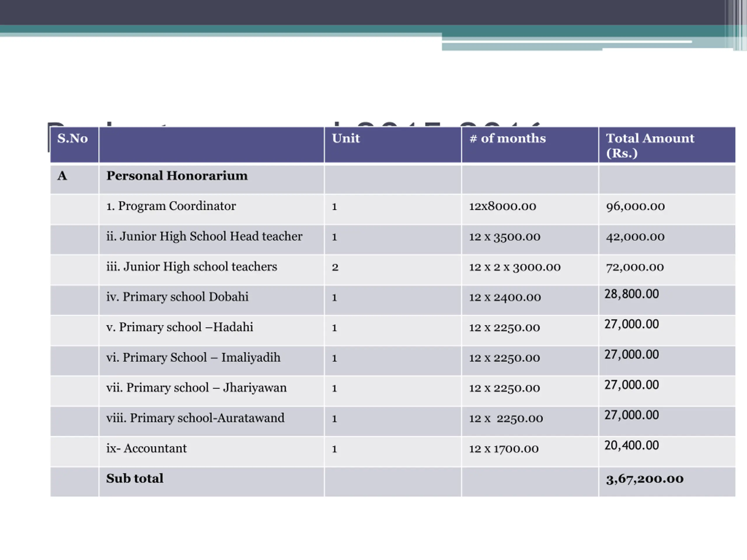The width and height of the screenshot is (747, 560).
Task: Select Junior High School Head teacher cell
Action: tap(204, 237)
